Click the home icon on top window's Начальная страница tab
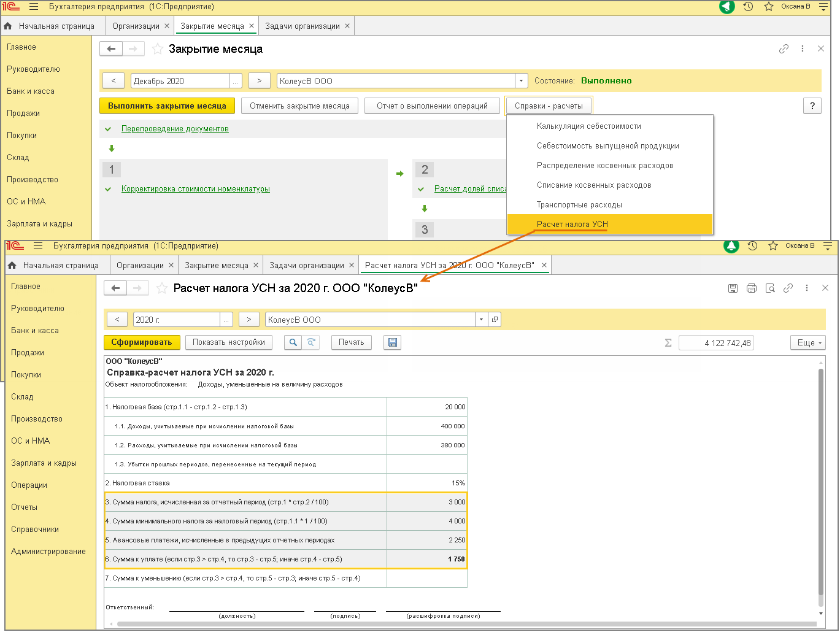The height and width of the screenshot is (632, 840). point(8,26)
